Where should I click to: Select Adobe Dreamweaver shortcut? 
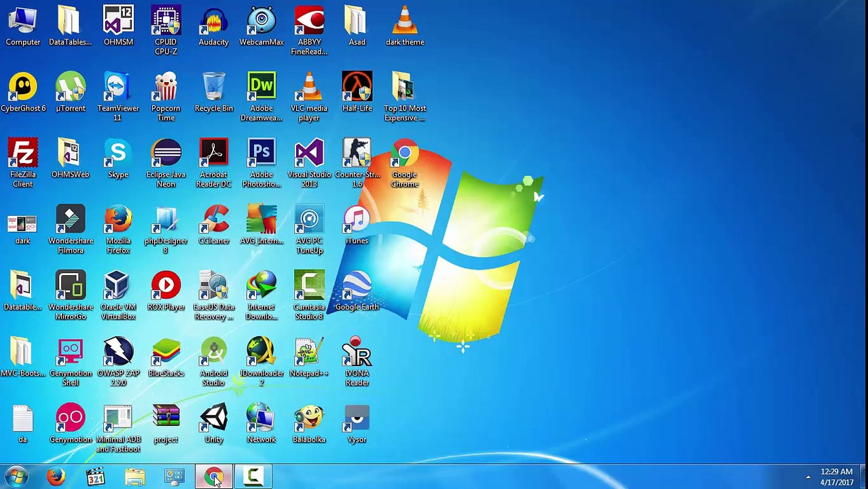261,98
